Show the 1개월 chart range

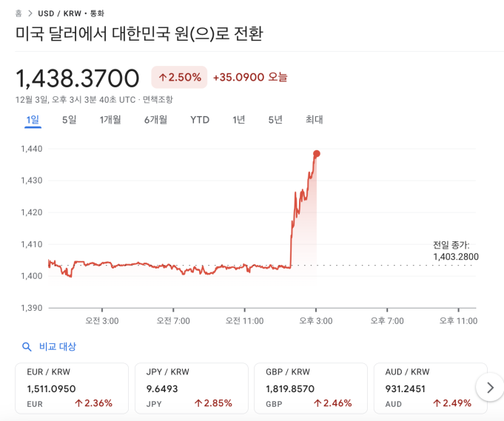click(x=110, y=120)
